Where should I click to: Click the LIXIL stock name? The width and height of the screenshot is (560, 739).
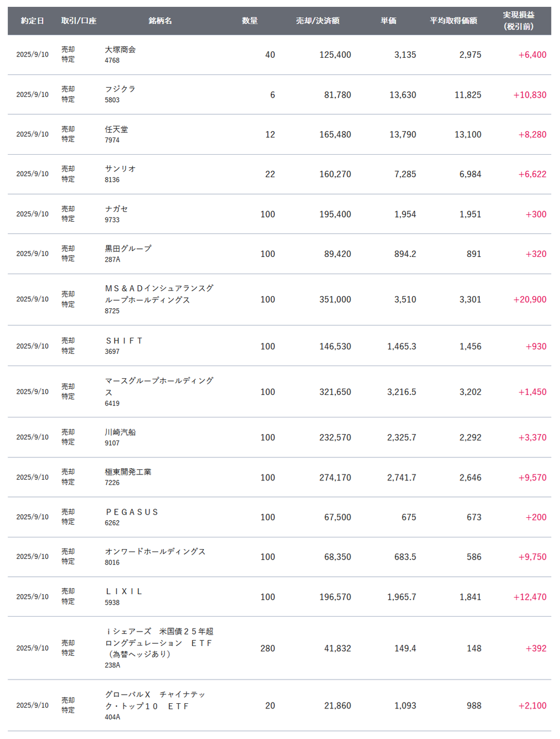coord(124,591)
